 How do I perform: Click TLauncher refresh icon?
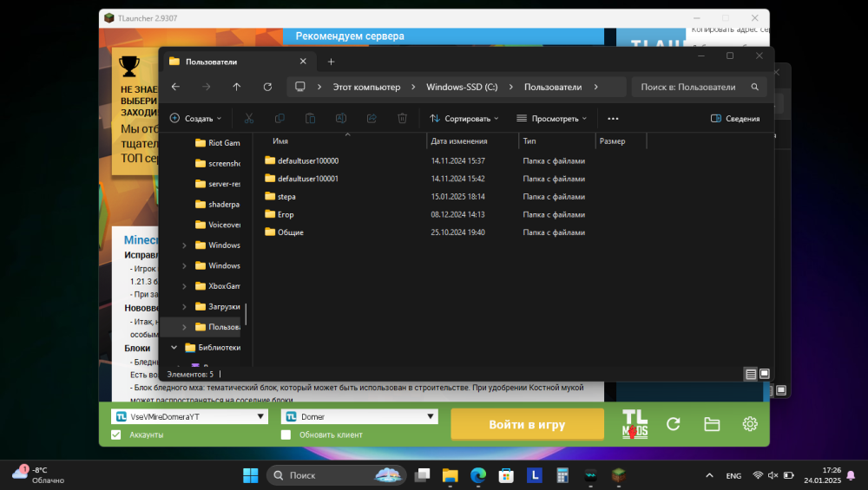pyautogui.click(x=674, y=424)
